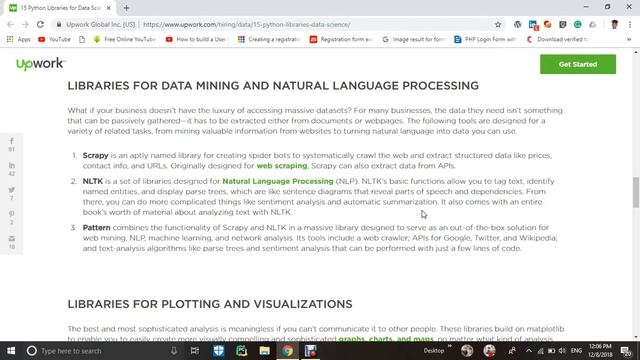
Task: Click the Libraries for Plotting and Visualizations heading
Action: coord(210,304)
